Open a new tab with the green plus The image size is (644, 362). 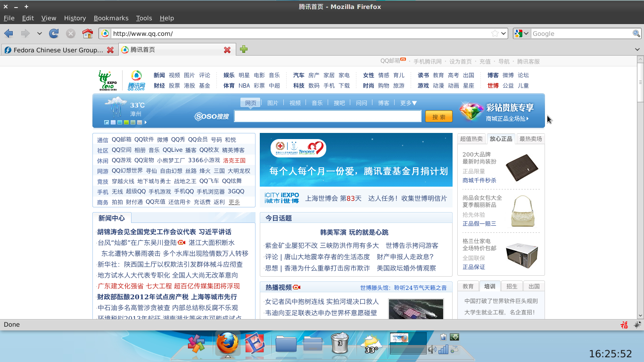pyautogui.click(x=244, y=49)
